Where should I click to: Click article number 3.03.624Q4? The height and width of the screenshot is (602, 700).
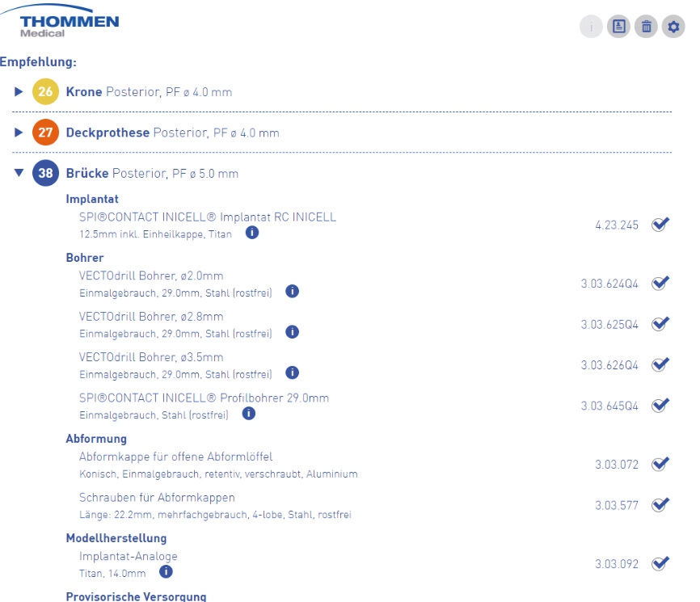[x=609, y=284]
